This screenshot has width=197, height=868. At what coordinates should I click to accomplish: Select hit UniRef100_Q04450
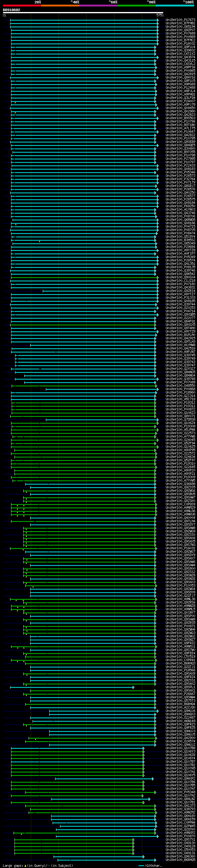point(180,108)
